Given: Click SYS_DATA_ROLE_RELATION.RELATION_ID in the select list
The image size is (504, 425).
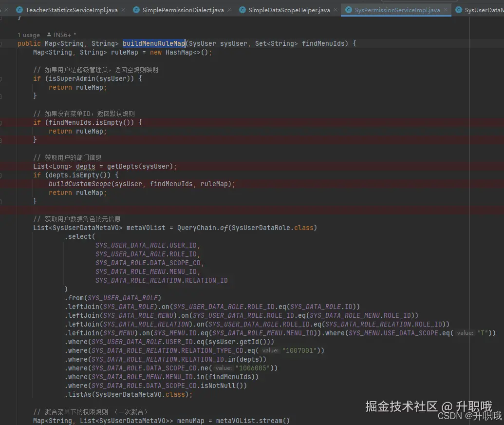Looking at the screenshot, I should click(x=161, y=281).
